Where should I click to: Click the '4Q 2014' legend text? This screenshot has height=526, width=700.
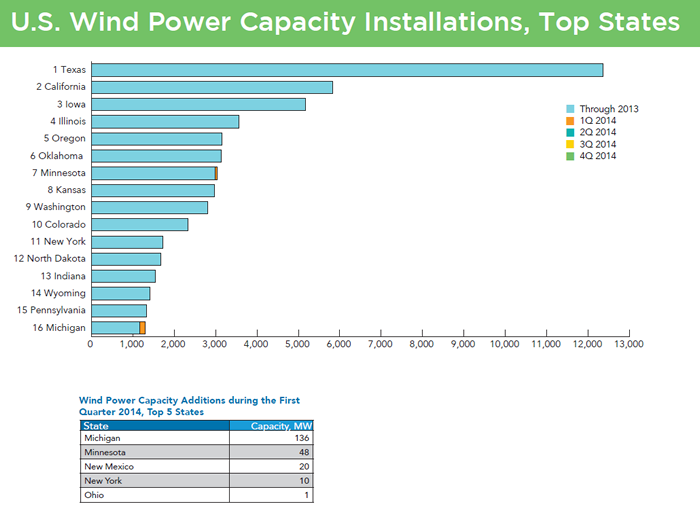[598, 156]
